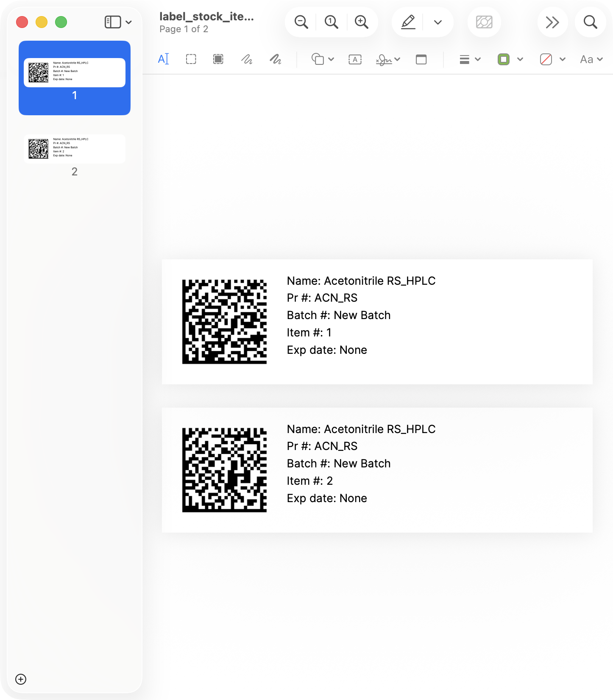Click the add page plus button
Image resolution: width=613 pixels, height=700 pixels.
[21, 679]
